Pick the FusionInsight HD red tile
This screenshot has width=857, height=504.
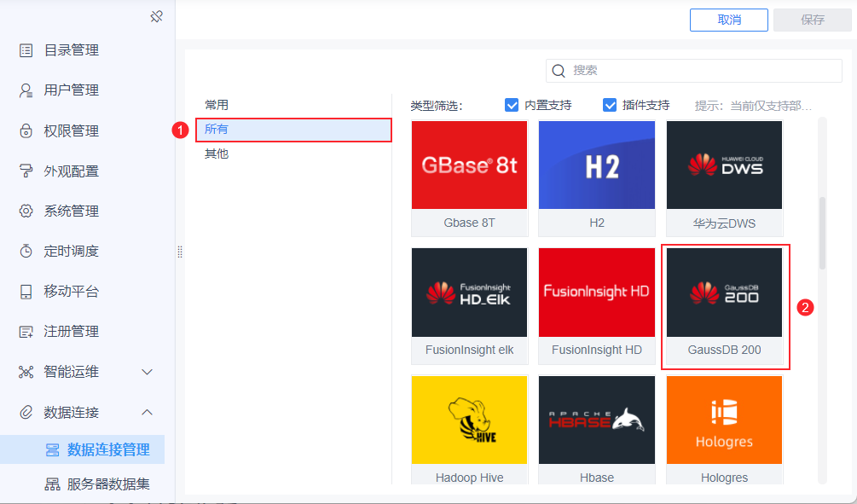[x=597, y=306]
